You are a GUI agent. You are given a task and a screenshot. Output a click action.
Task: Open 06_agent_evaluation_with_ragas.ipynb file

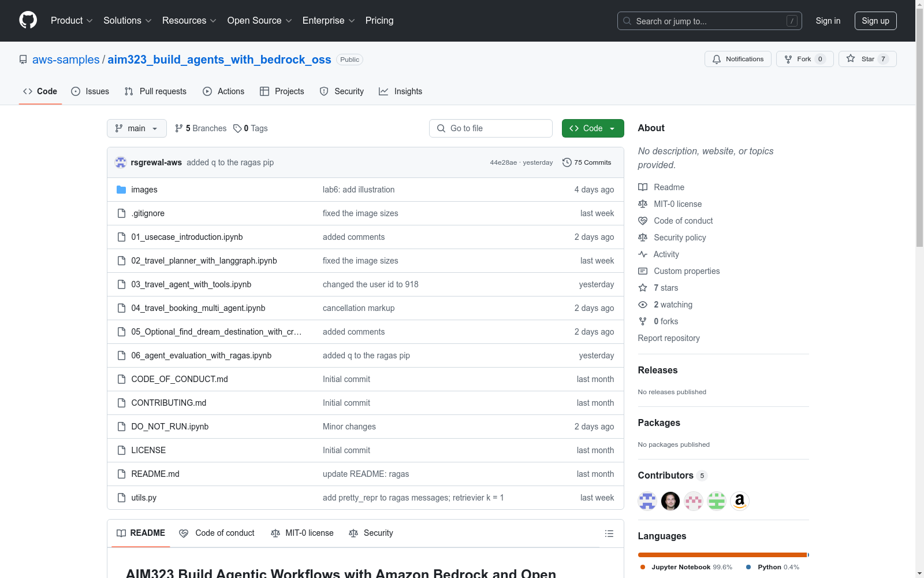(201, 355)
